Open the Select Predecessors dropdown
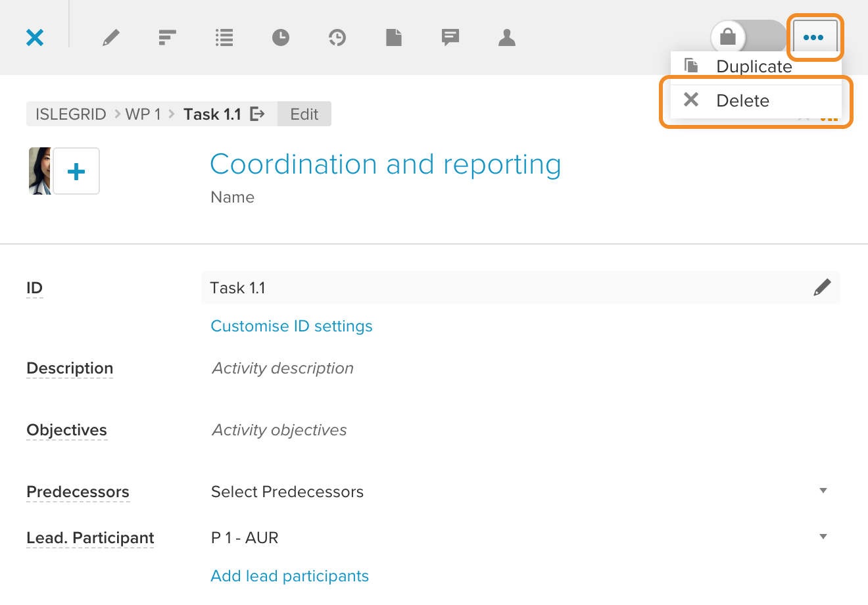The image size is (868, 605). 519,492
